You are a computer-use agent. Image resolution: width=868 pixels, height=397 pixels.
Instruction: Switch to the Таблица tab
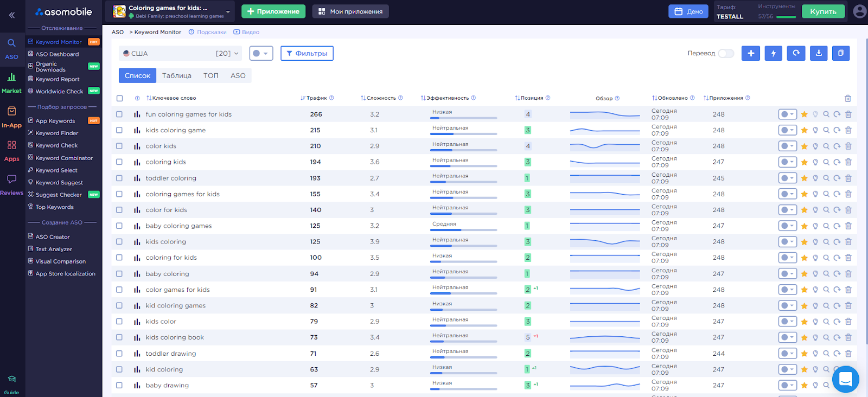(177, 75)
